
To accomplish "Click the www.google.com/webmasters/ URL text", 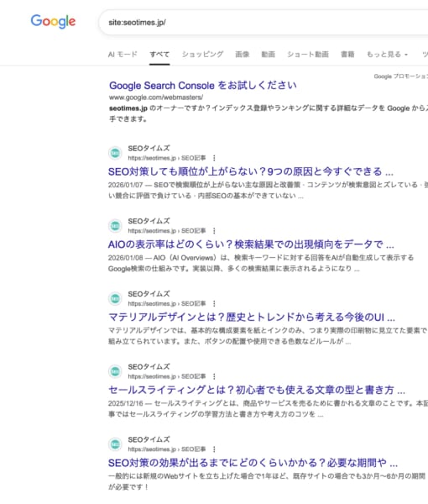I will 156,97.
